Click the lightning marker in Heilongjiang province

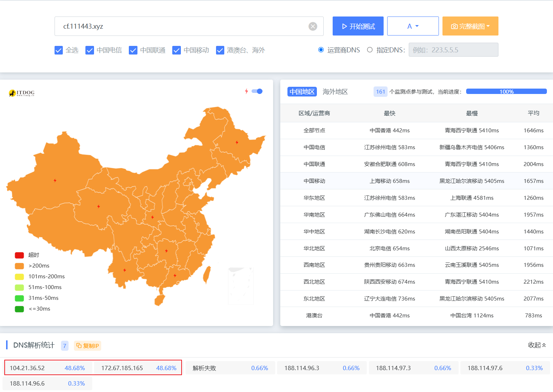237,142
